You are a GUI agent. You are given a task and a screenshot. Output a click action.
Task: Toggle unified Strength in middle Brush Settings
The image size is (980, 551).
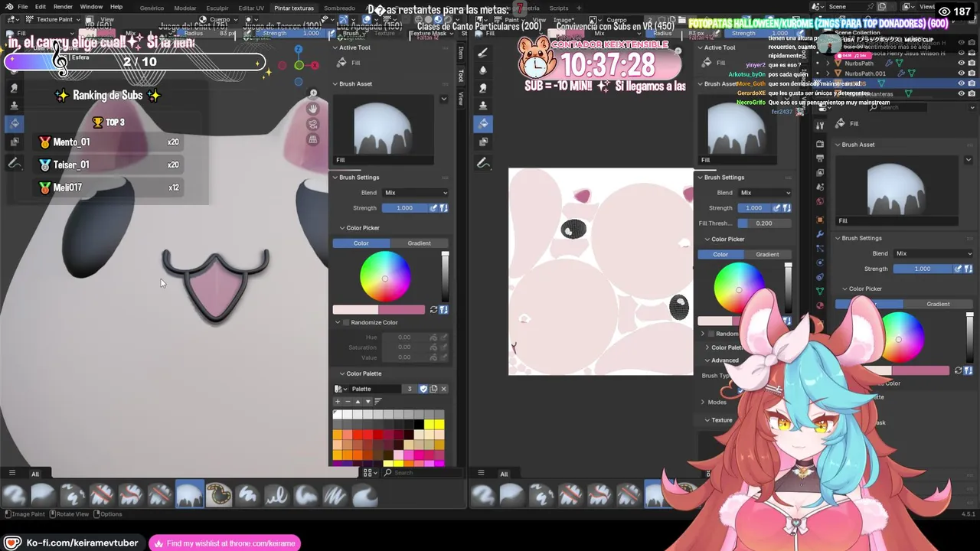786,208
